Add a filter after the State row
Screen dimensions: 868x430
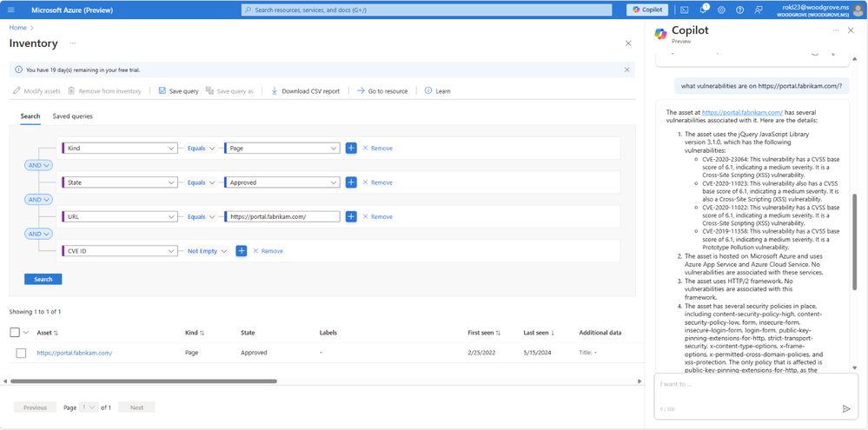351,182
